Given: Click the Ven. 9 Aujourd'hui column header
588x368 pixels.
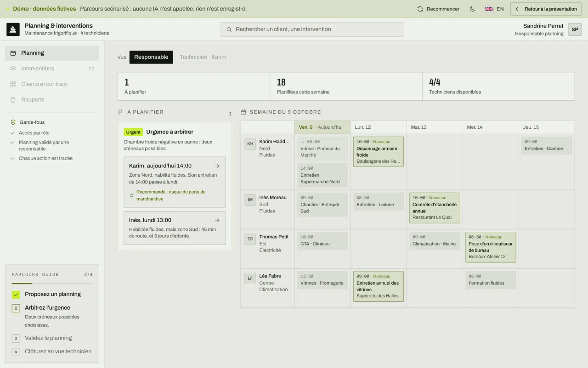Looking at the screenshot, I should tap(322, 127).
